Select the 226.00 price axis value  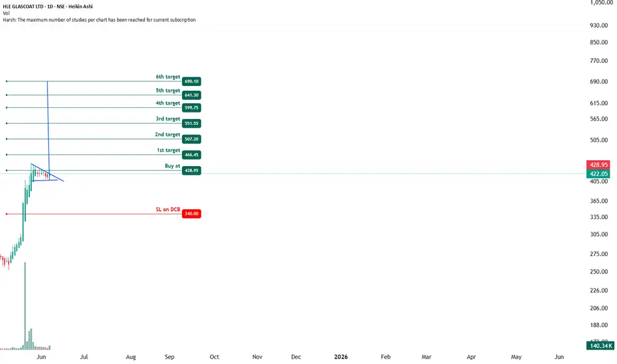click(599, 291)
